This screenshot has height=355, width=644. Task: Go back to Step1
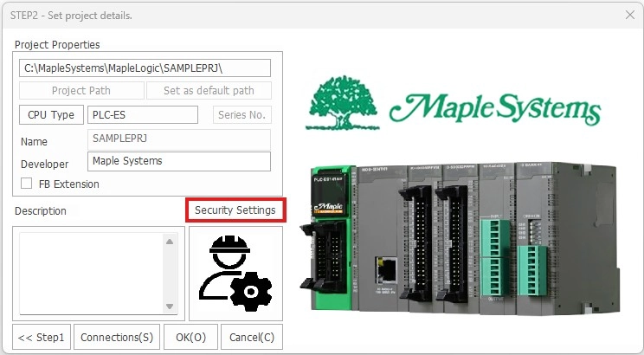pyautogui.click(x=42, y=338)
